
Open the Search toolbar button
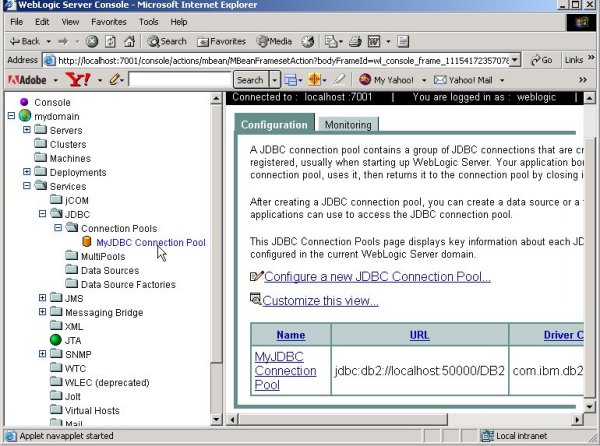click(167, 41)
